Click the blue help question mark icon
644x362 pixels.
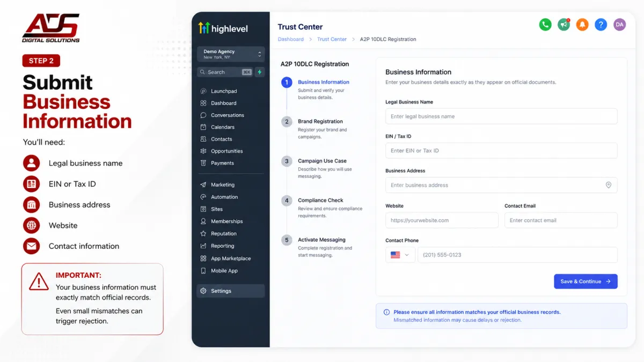(x=601, y=25)
